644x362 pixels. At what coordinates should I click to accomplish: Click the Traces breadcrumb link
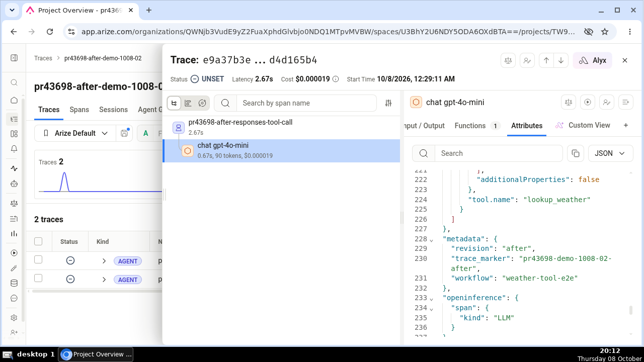pyautogui.click(x=43, y=58)
